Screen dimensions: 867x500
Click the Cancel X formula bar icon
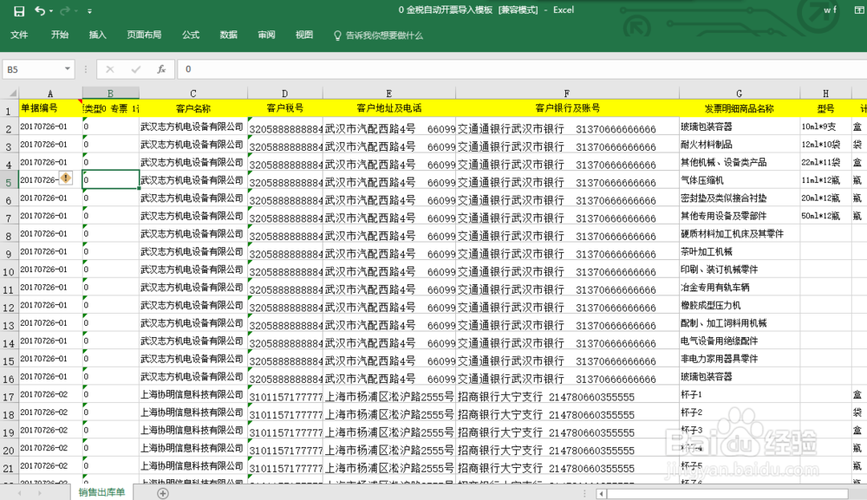(x=109, y=69)
